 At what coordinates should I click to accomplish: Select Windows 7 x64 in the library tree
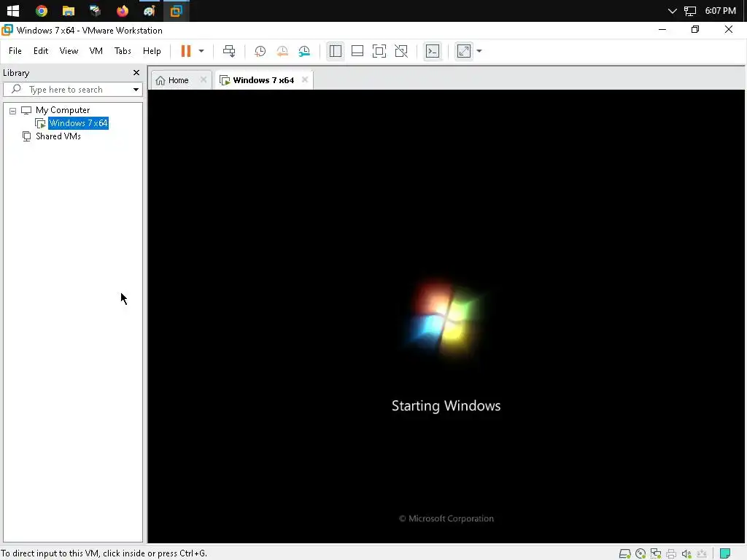(x=78, y=122)
